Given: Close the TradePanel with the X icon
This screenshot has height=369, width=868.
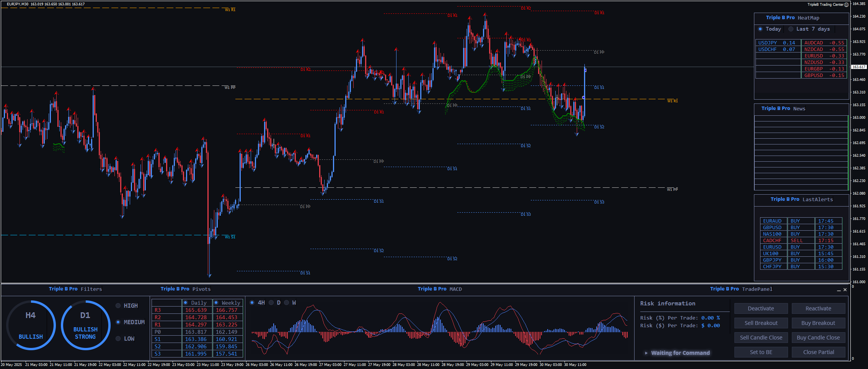Looking at the screenshot, I should (x=845, y=290).
